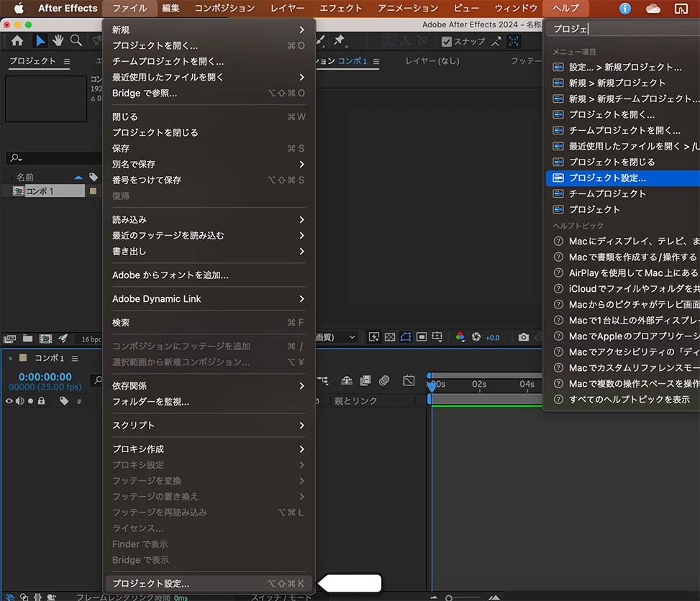Click the snapping options icon beside スナップ
700x601 pixels.
[x=496, y=42]
